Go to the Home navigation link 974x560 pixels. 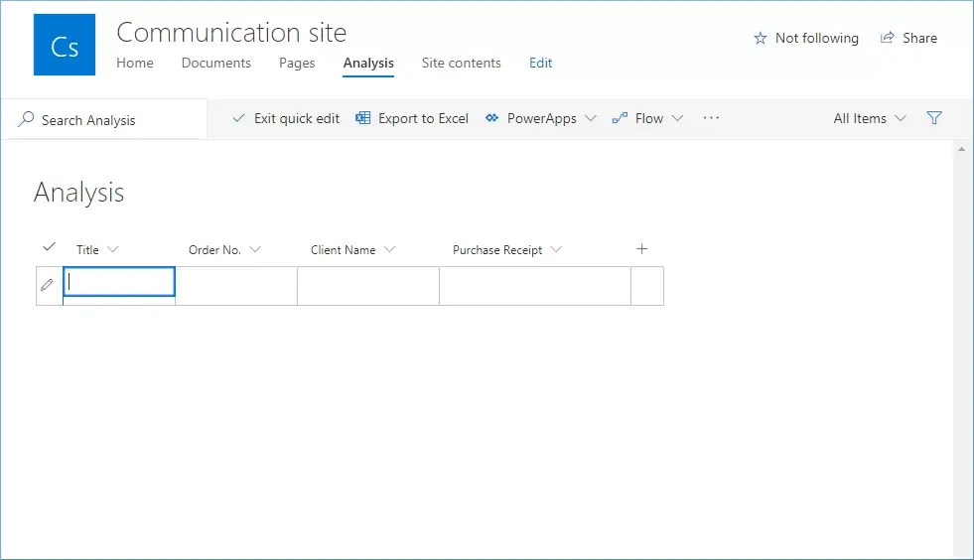(135, 63)
